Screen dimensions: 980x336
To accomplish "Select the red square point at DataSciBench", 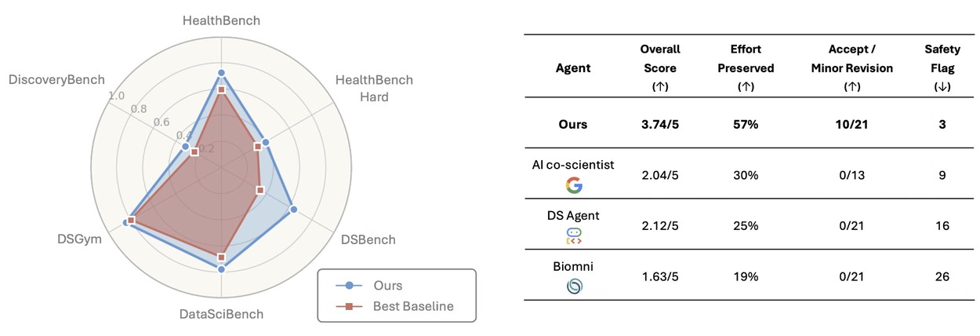I will [x=221, y=257].
